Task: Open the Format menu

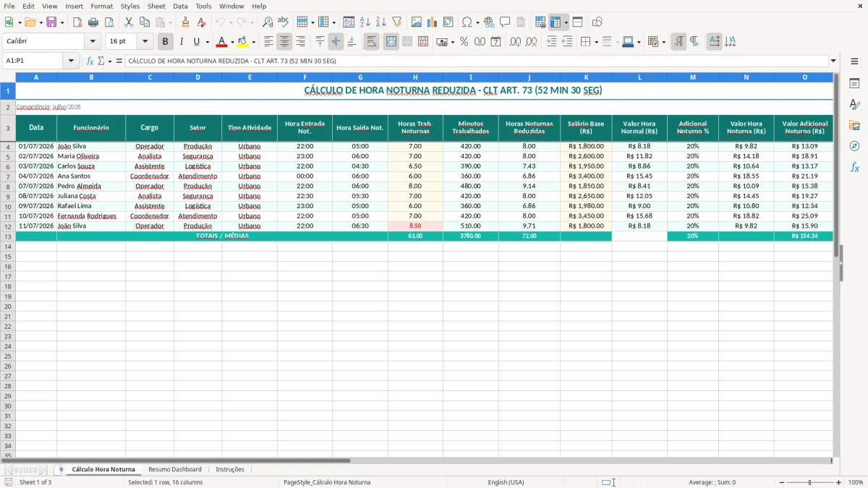Action: tap(101, 6)
